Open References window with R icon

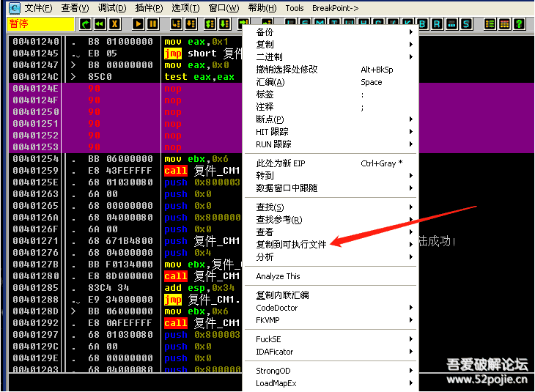[436, 24]
